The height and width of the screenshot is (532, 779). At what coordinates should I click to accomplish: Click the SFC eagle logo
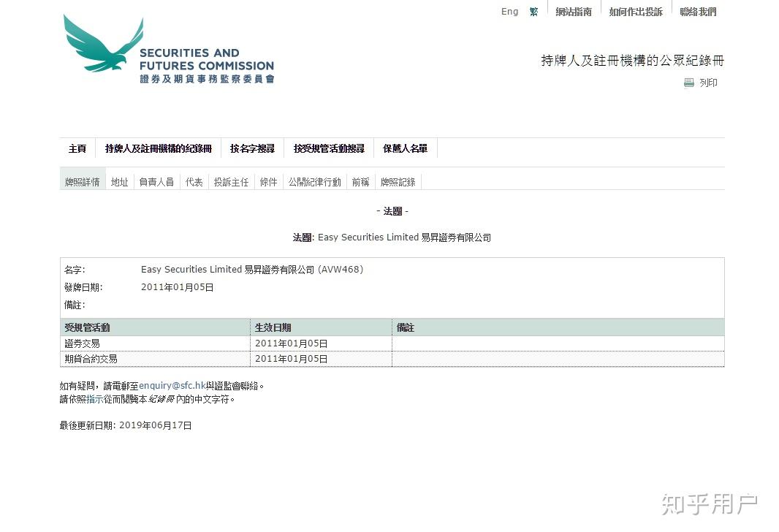pos(169,49)
